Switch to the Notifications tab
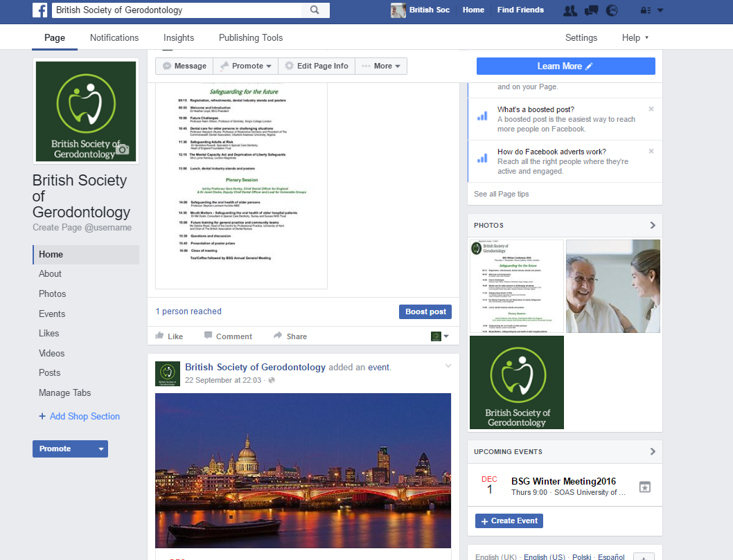Image resolution: width=733 pixels, height=560 pixels. [x=114, y=38]
